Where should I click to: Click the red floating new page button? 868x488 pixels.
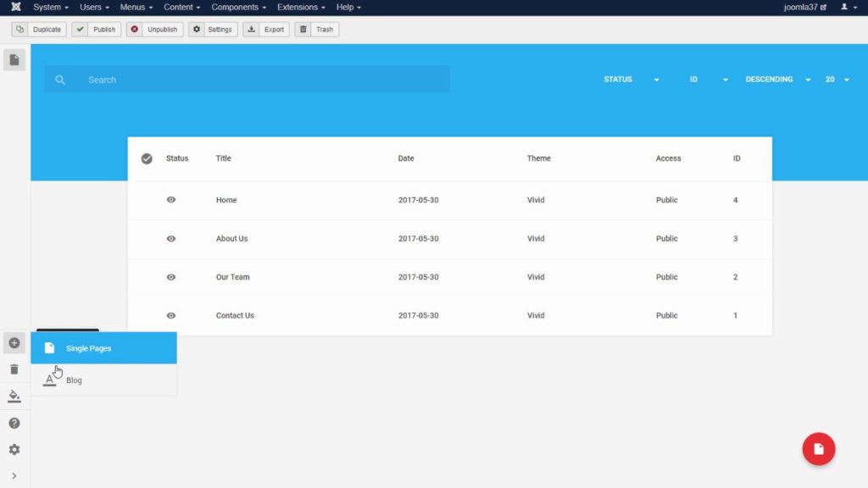[x=819, y=449]
